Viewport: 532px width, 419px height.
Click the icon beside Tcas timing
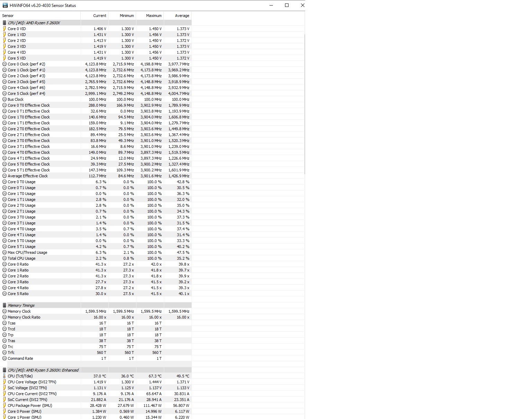pyautogui.click(x=5, y=323)
